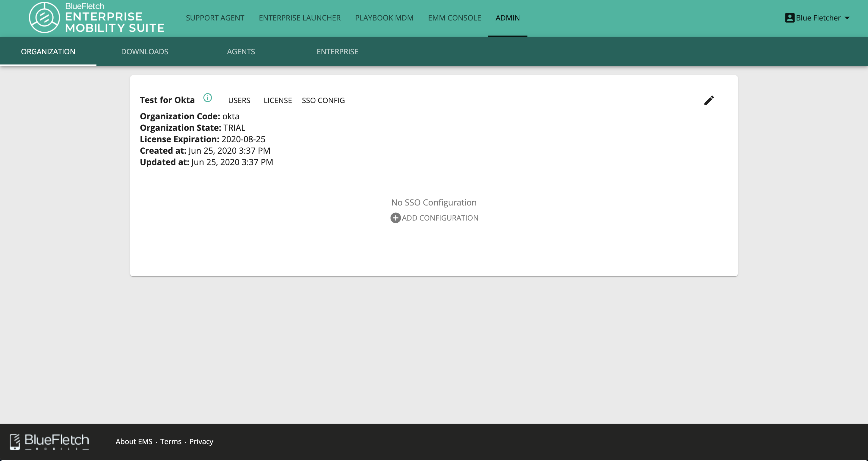Click the plus icon beside Add Configuration
This screenshot has height=461, width=868.
coord(396,218)
